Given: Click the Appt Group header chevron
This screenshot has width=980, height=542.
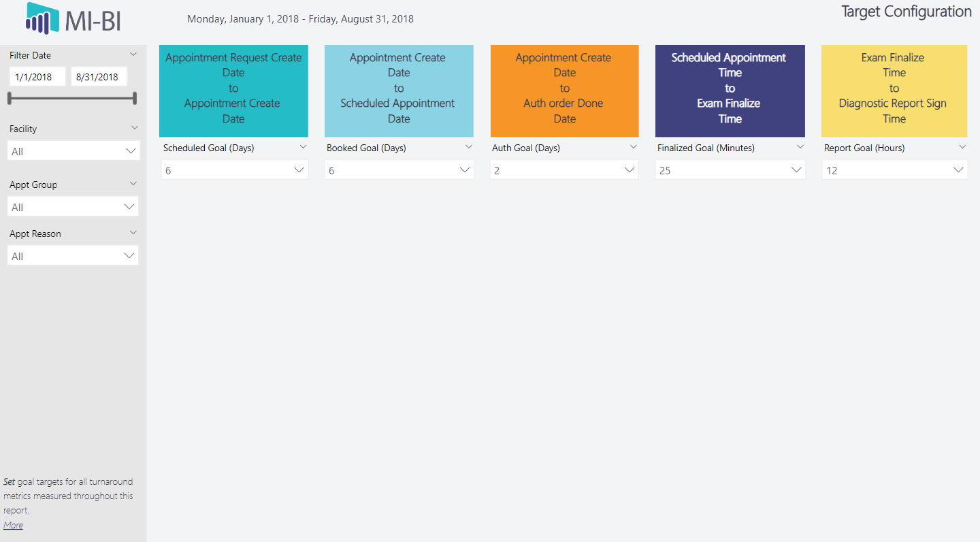Looking at the screenshot, I should tap(133, 184).
